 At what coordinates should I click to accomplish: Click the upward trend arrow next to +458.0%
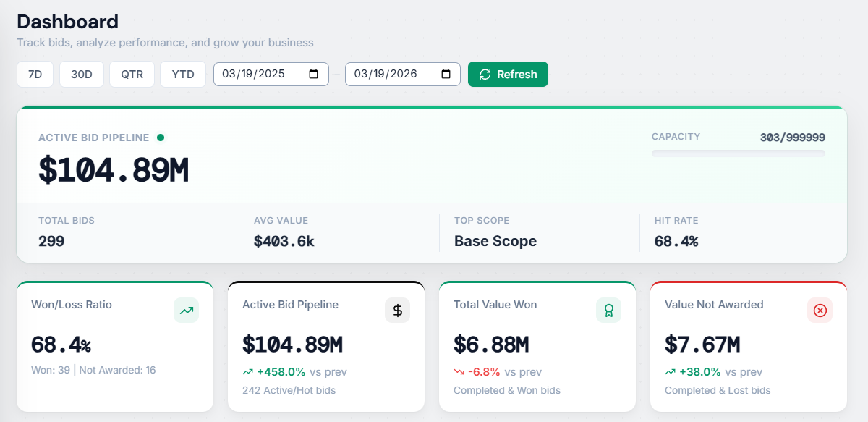coord(247,372)
